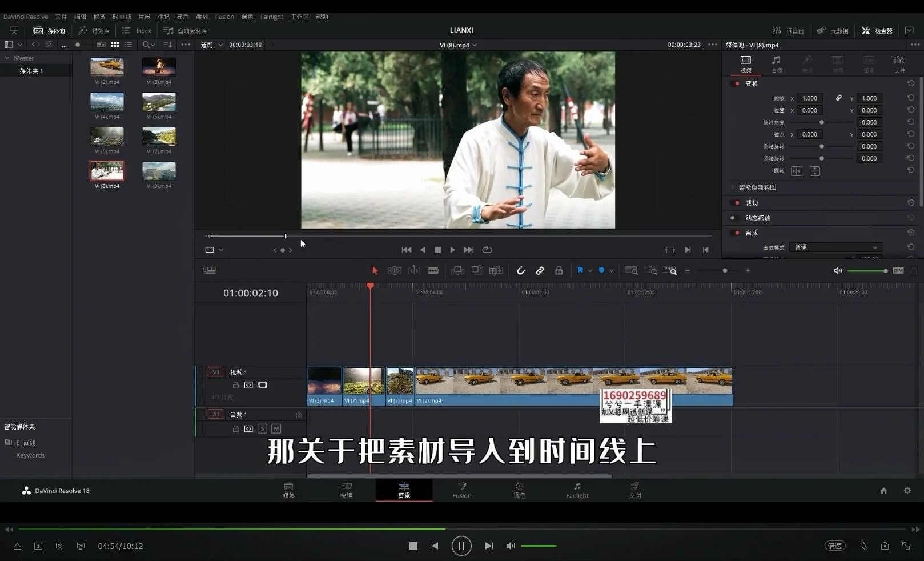This screenshot has height=561, width=924.
Task: Open marker color dropdown arrow
Action: (x=611, y=270)
